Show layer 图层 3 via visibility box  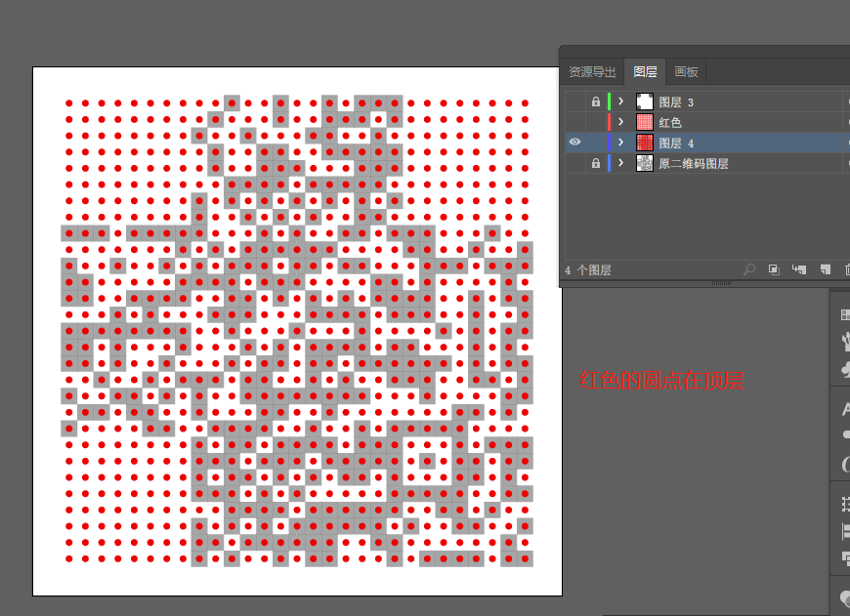(x=574, y=102)
